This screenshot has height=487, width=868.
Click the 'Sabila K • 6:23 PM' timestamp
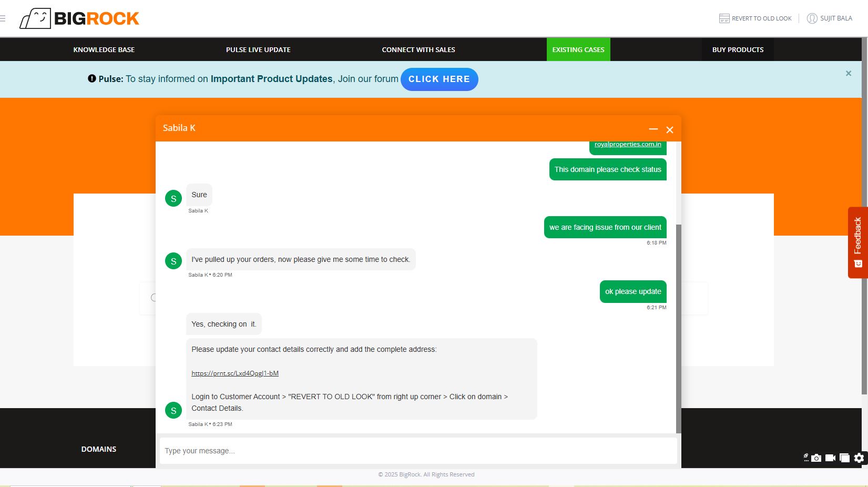(210, 424)
